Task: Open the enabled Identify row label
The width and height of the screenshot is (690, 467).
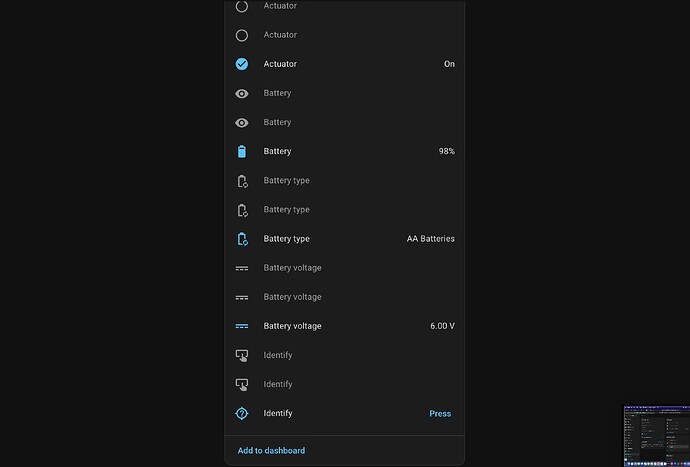Action: pyautogui.click(x=278, y=413)
